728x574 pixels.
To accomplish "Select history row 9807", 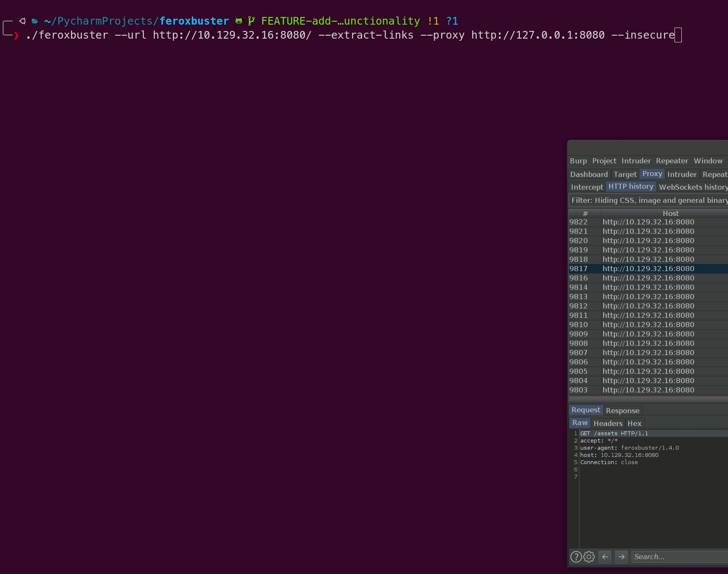I will [x=648, y=353].
